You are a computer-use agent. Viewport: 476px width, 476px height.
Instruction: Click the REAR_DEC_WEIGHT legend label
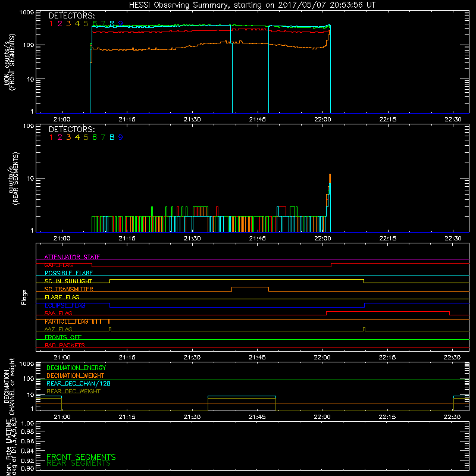73,392
